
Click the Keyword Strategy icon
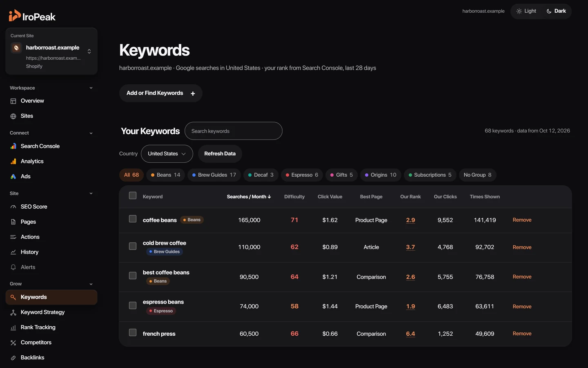[13, 312]
